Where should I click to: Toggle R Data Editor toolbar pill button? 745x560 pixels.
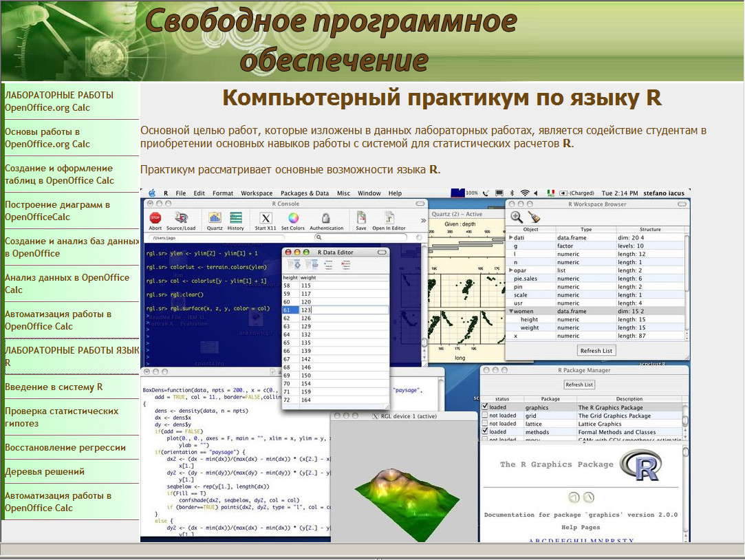click(382, 252)
